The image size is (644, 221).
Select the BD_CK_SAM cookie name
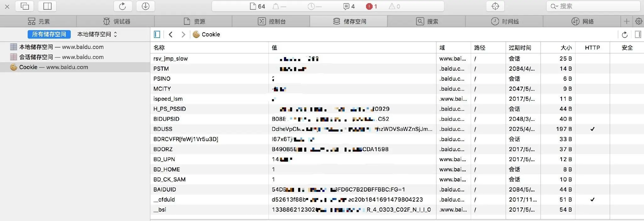169,179
